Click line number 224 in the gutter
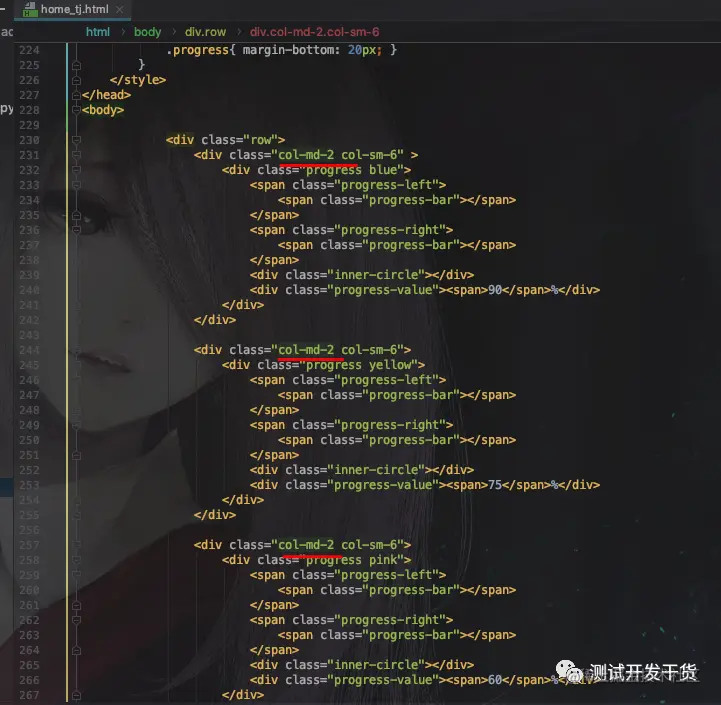Image resolution: width=721 pixels, height=705 pixels. click(29, 50)
